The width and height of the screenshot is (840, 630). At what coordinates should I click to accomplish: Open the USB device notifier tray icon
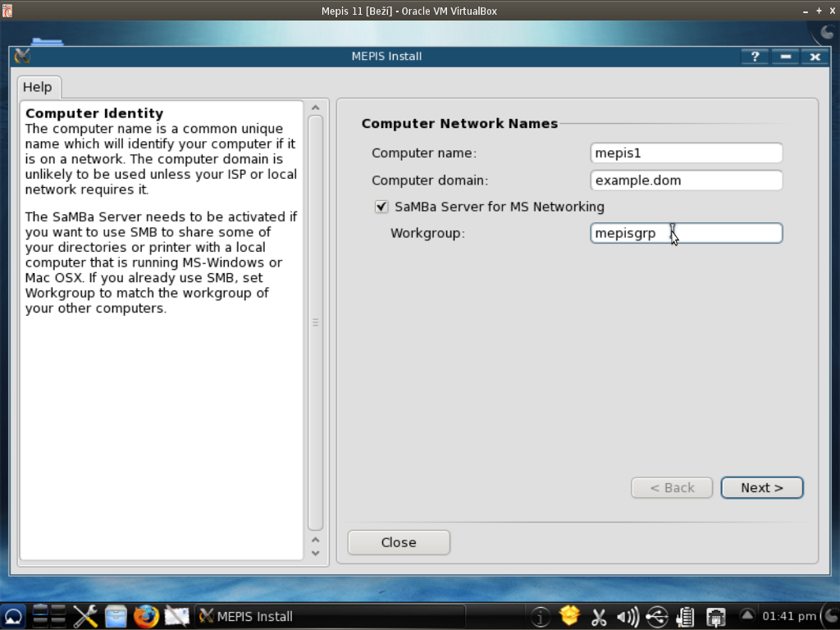tap(657, 617)
